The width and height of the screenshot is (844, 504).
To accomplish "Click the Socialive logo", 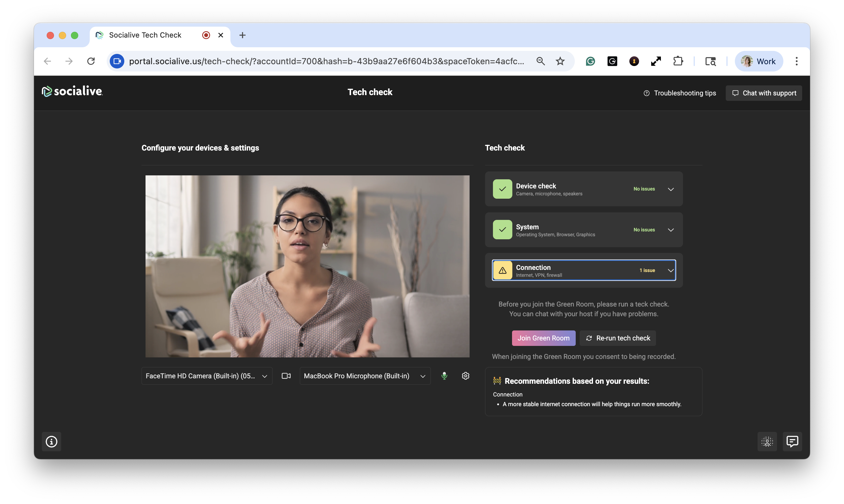I will coord(72,91).
